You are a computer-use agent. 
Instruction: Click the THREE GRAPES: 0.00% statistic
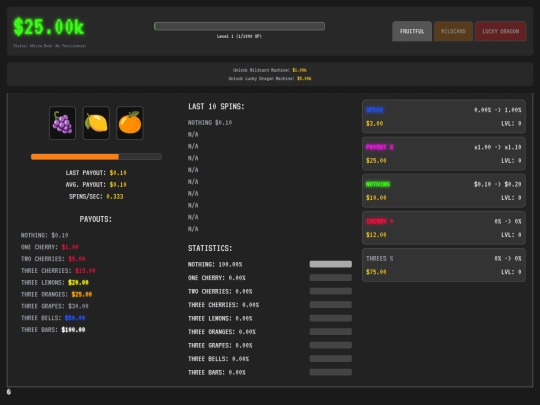[x=220, y=345]
